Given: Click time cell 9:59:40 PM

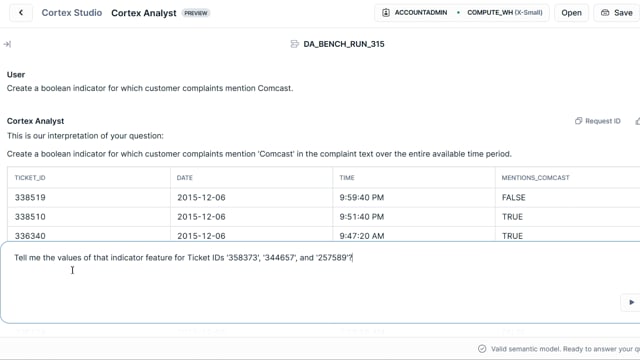Looking at the screenshot, I should [362, 198].
